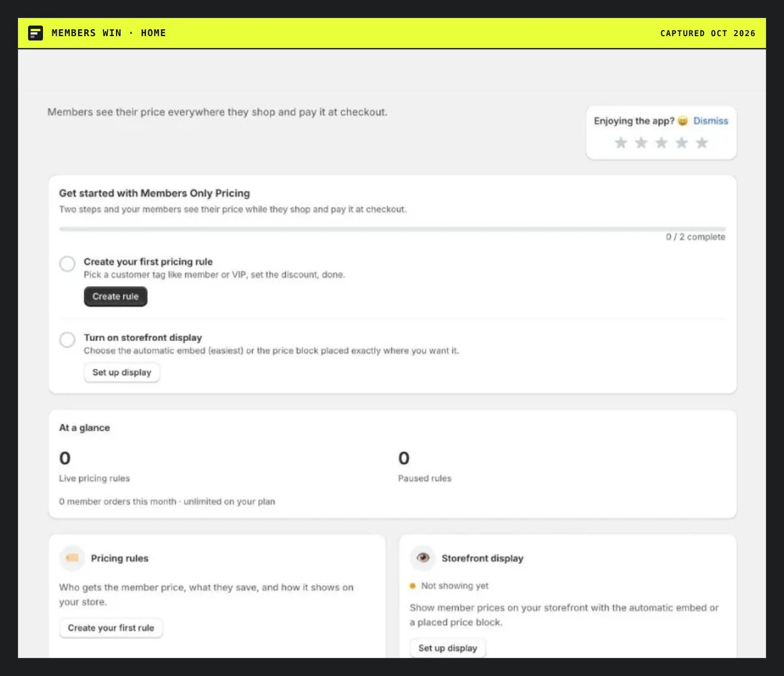Rate the app one star

tap(621, 143)
